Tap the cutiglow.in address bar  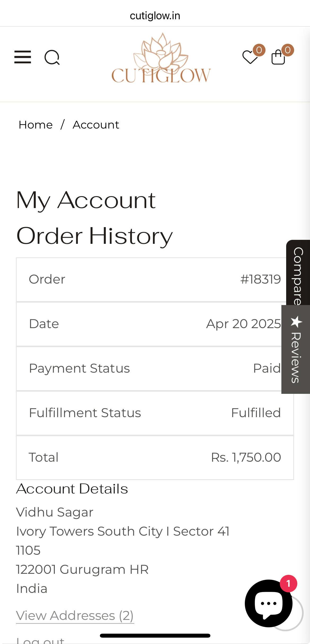click(x=155, y=16)
